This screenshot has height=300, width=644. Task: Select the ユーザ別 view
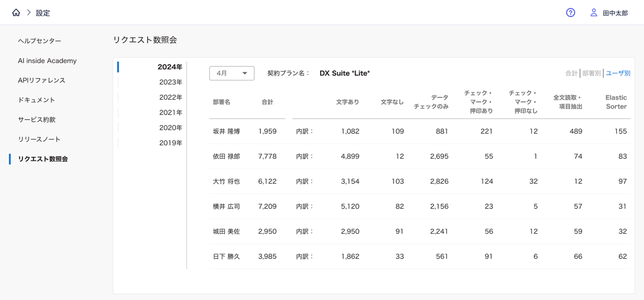click(x=618, y=73)
